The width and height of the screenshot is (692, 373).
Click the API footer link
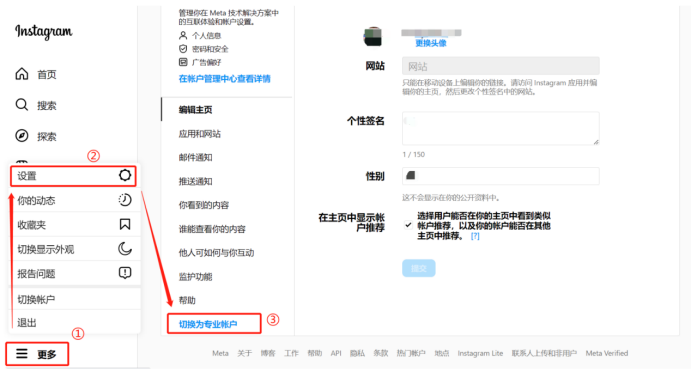pyautogui.click(x=336, y=353)
